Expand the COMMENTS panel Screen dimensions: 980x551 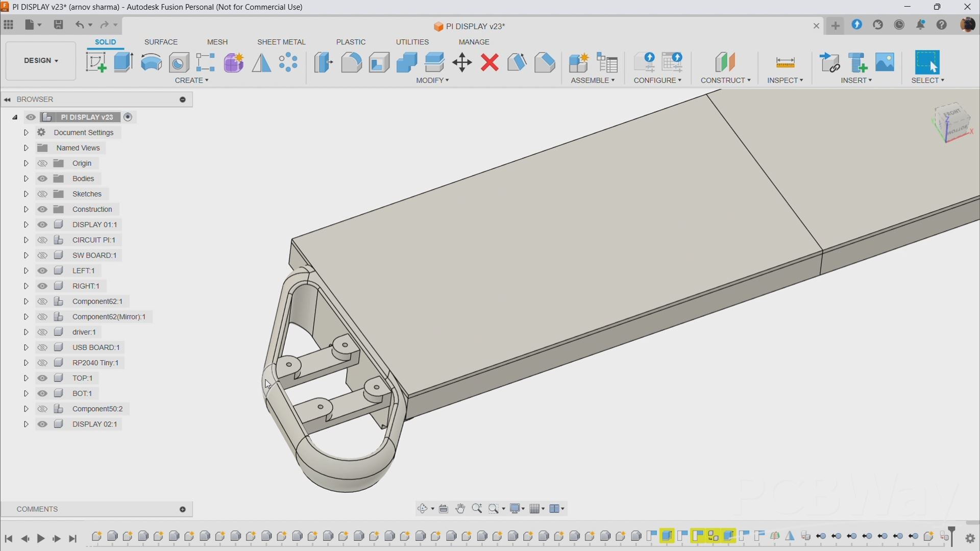pos(183,509)
